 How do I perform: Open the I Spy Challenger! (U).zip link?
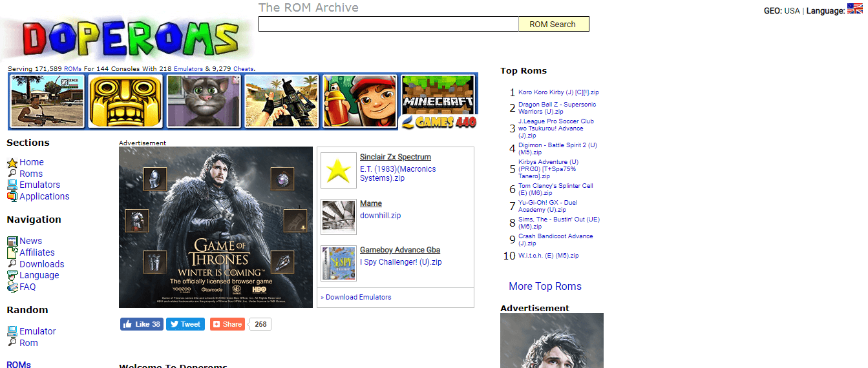(401, 262)
